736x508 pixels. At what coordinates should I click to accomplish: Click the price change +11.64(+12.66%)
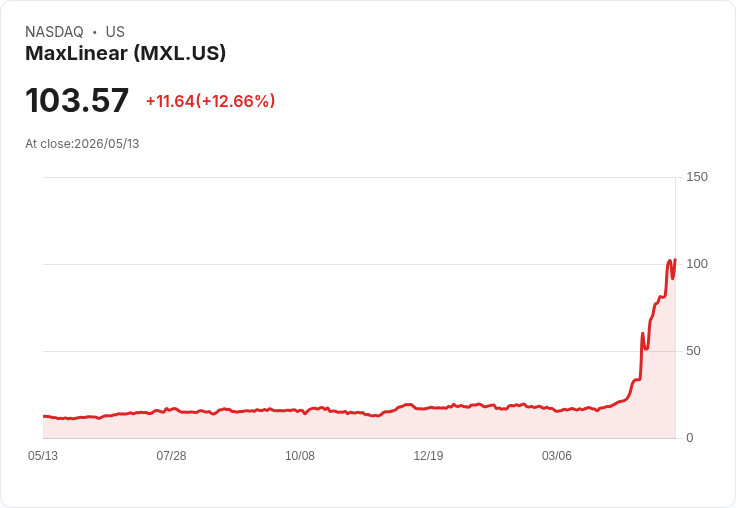click(210, 101)
